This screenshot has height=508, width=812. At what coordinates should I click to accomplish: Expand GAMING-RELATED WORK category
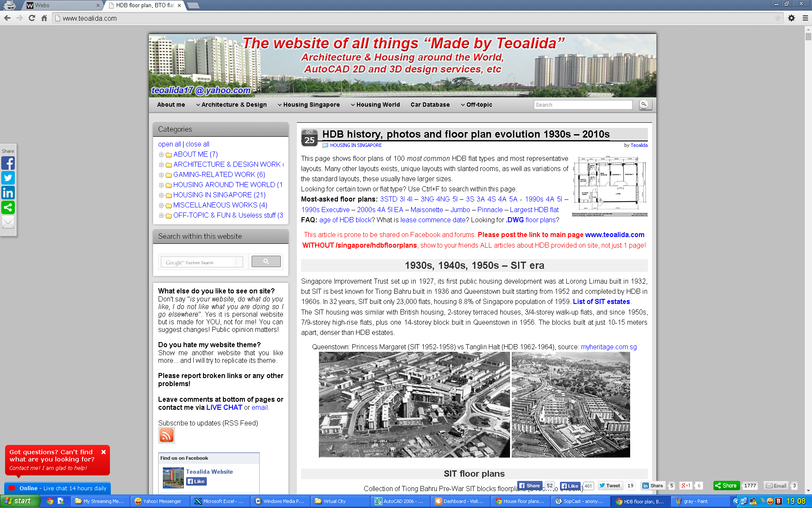point(161,175)
